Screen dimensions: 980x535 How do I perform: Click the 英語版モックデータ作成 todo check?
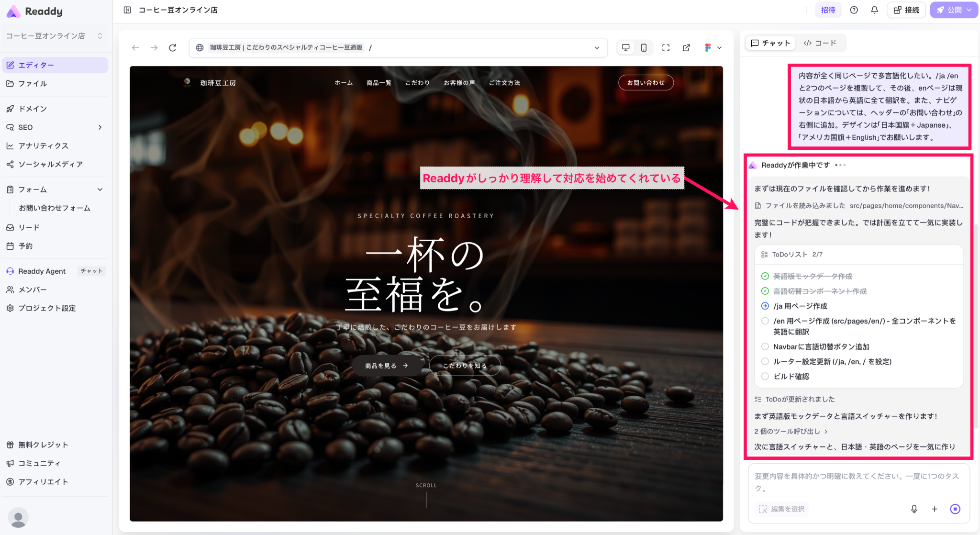(x=765, y=276)
